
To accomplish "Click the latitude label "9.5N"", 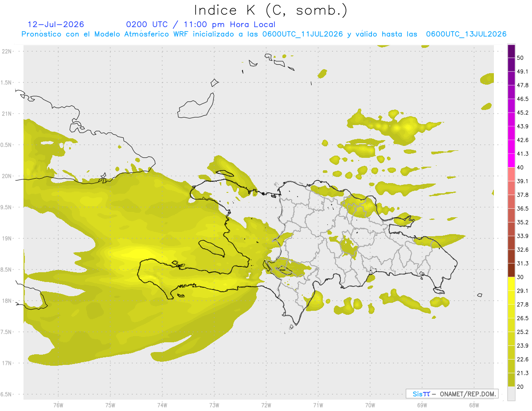I will (7, 207).
